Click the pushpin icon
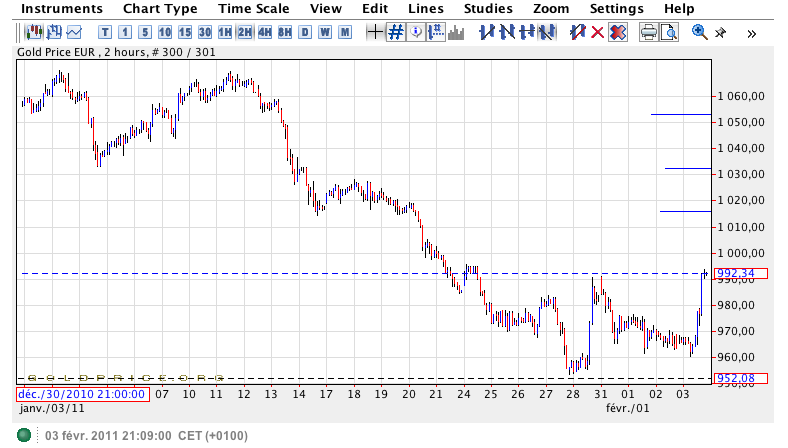The image size is (788, 448). [720, 33]
